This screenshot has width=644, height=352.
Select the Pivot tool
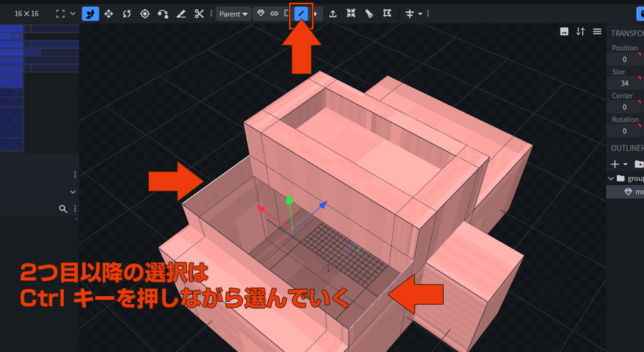point(145,14)
